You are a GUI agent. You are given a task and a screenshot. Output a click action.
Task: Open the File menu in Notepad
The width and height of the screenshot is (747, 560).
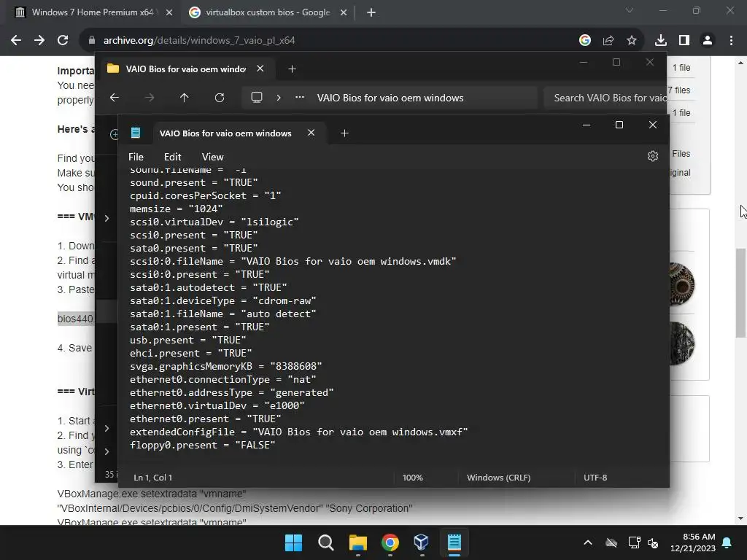coord(136,157)
